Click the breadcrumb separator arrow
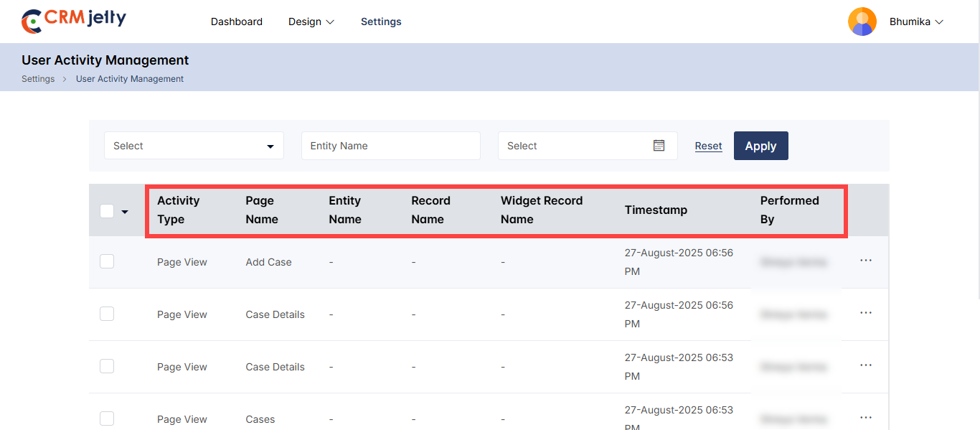This screenshot has width=980, height=430. point(65,79)
